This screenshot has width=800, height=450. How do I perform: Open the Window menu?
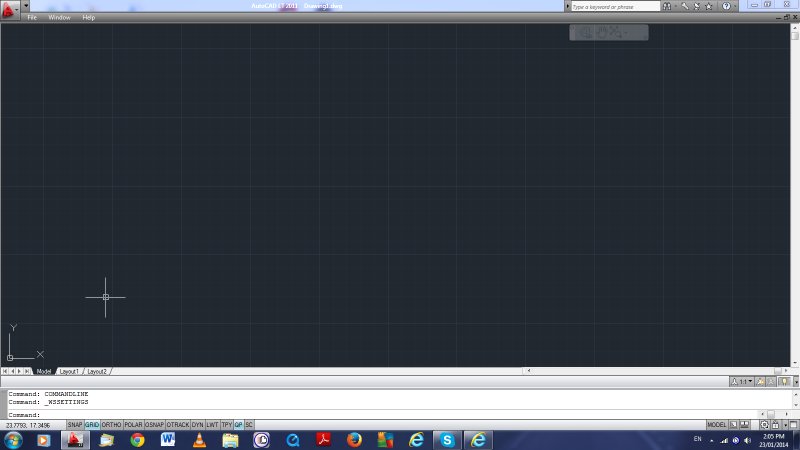(x=59, y=17)
